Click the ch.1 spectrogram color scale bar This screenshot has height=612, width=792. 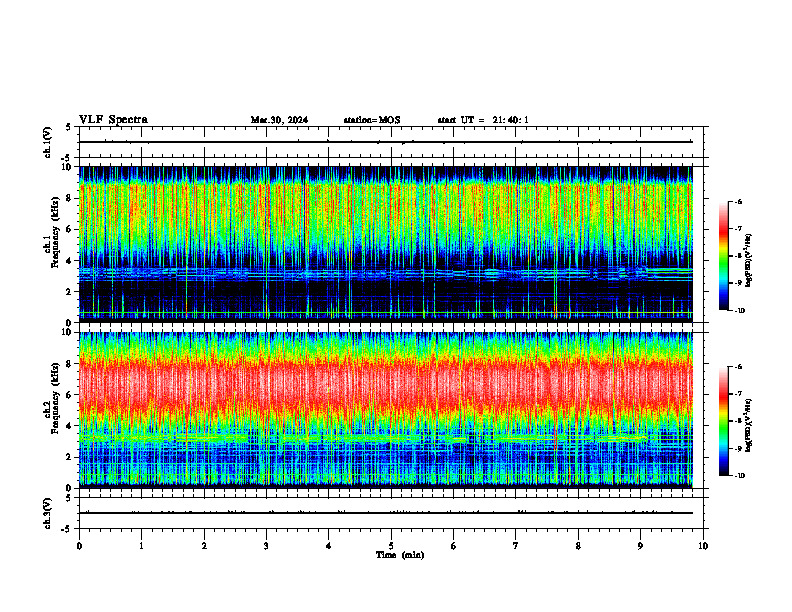coord(724,256)
